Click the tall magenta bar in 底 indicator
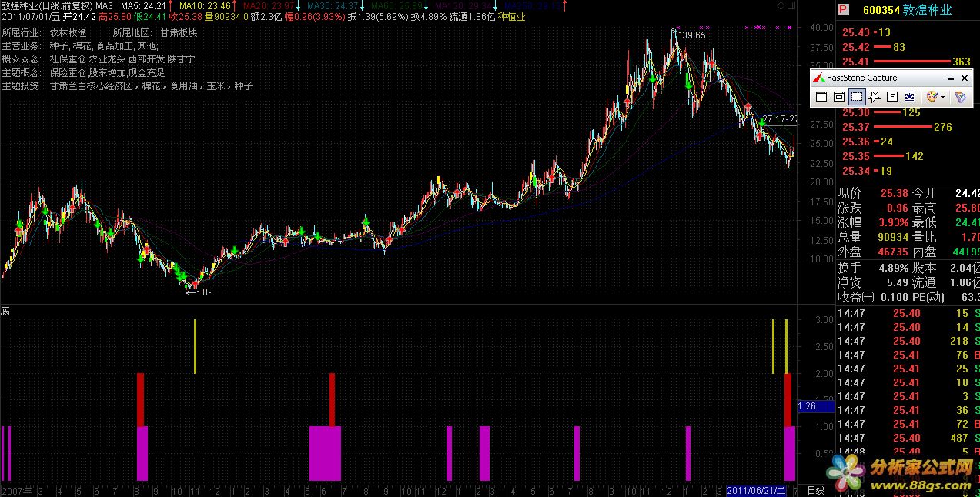Viewport: 980px width, 497px height. (325, 453)
